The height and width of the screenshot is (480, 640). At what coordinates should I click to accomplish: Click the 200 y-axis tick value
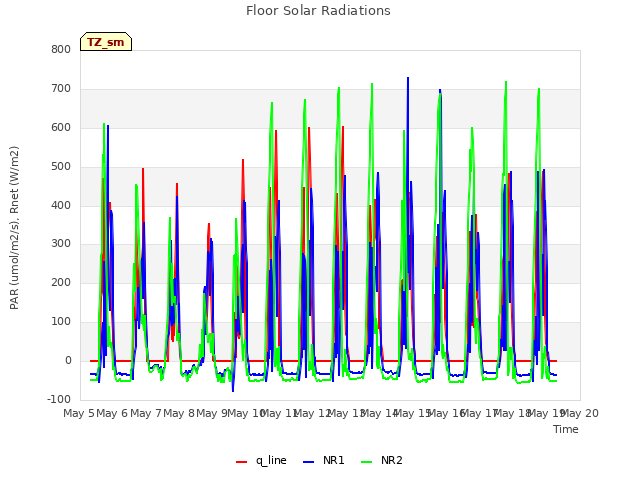(61, 283)
